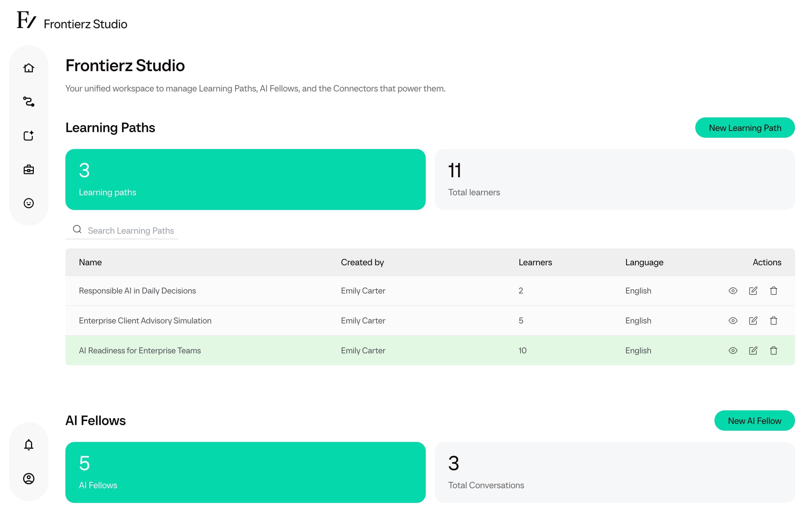
Task: Edit Responsible AI in Daily Decisions path
Action: (x=753, y=291)
